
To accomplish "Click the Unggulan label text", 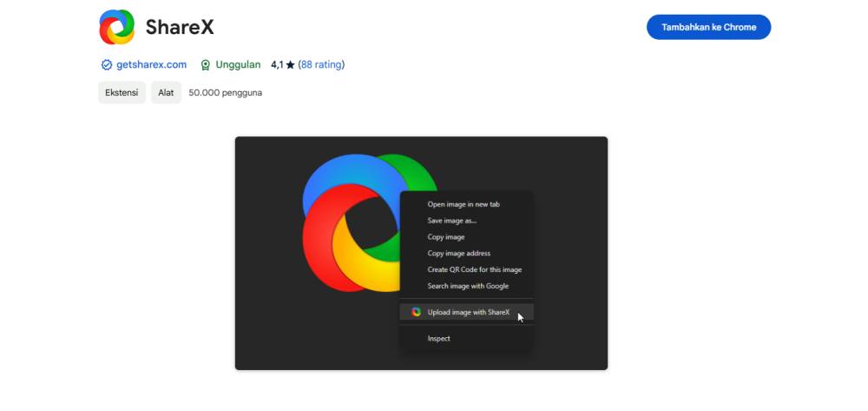I will tap(238, 65).
